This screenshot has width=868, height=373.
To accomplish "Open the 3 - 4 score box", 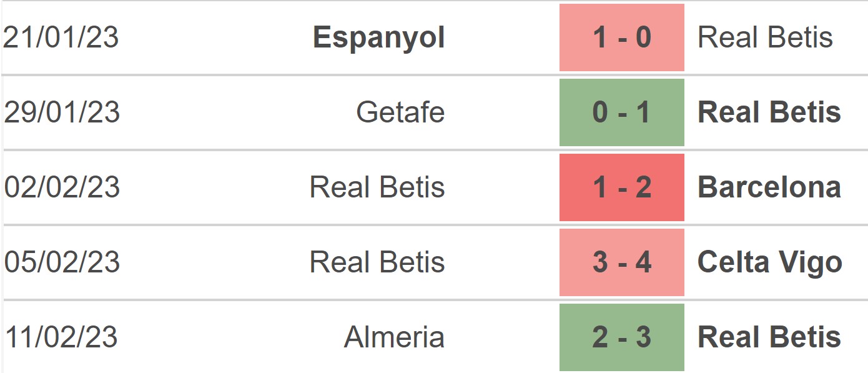I will click(x=621, y=262).
